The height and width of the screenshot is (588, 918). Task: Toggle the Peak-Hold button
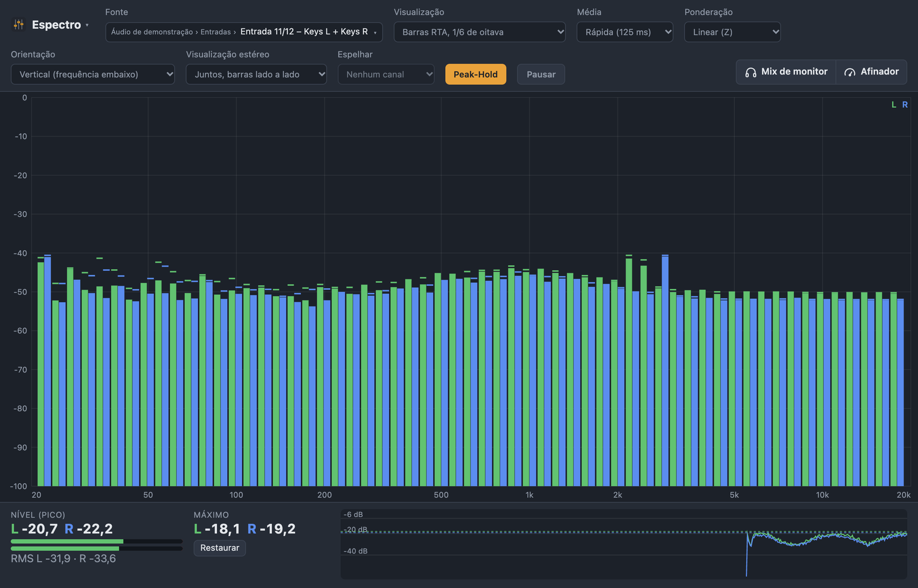pyautogui.click(x=476, y=75)
